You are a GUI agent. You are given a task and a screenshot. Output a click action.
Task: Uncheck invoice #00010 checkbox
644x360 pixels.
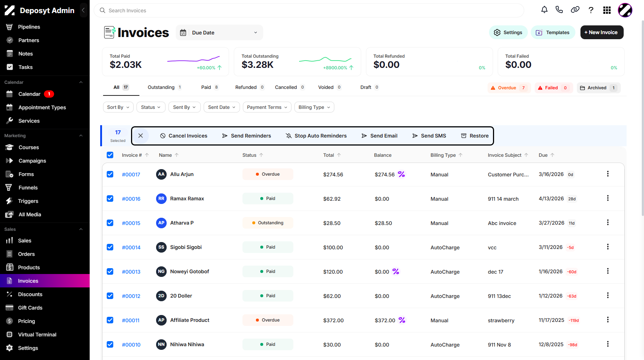[x=110, y=344]
